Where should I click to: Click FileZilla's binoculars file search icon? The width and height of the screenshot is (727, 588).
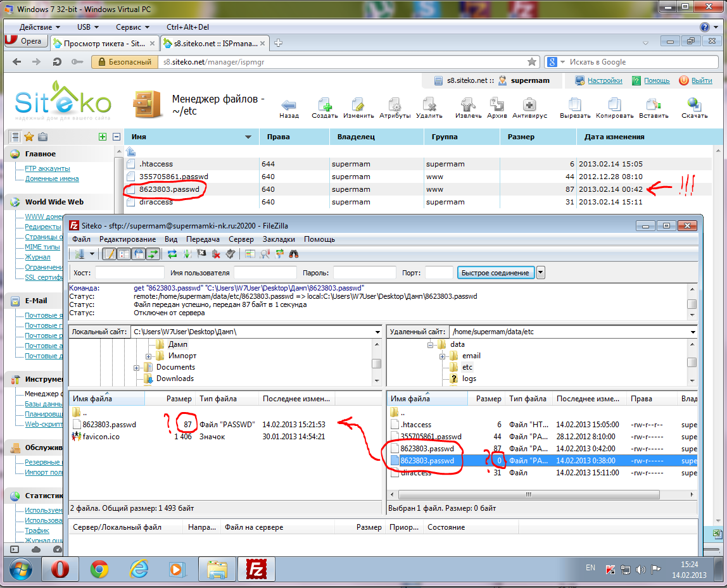click(294, 254)
